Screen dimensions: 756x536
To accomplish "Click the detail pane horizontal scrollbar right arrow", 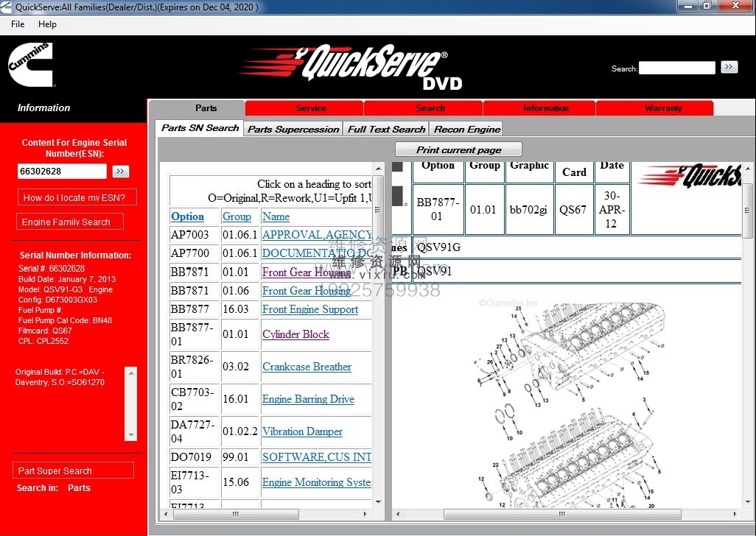I will (735, 515).
